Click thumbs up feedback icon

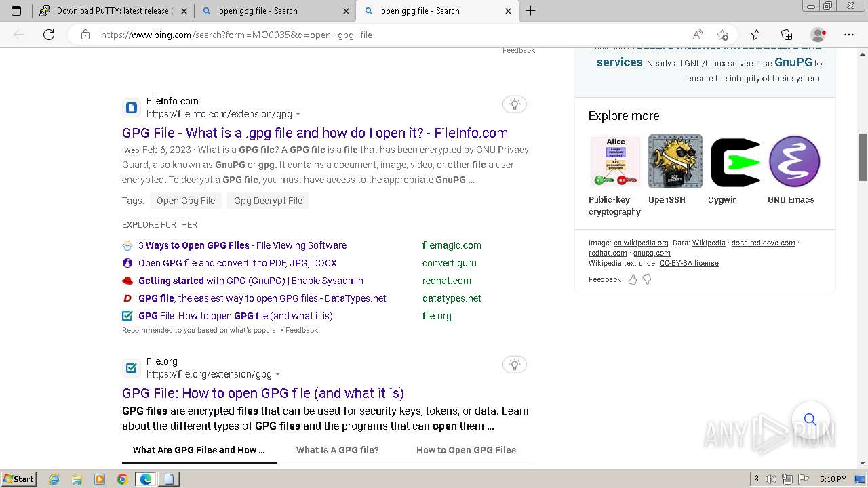pyautogui.click(x=632, y=279)
